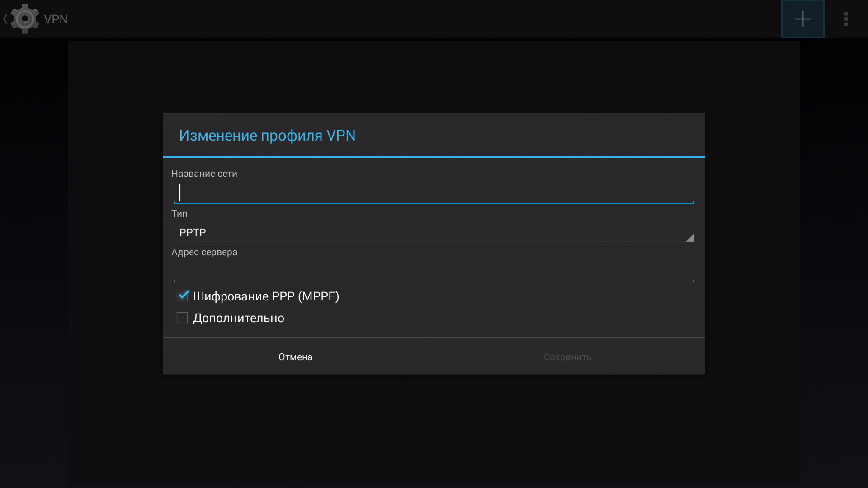Viewport: 868px width, 488px height.
Task: Focus the Название сети text field
Action: pyautogui.click(x=434, y=193)
